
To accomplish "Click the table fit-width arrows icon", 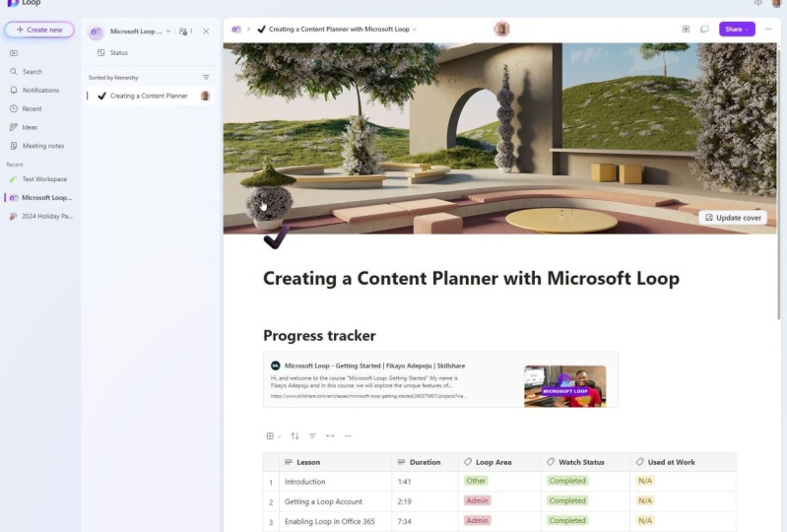I will (330, 436).
